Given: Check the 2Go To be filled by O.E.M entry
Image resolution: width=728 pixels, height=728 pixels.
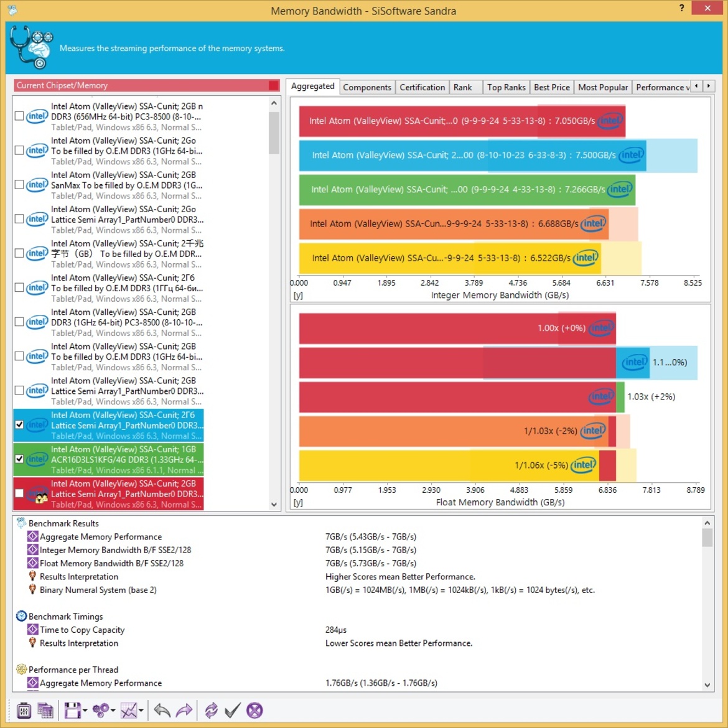Looking at the screenshot, I should (19, 151).
